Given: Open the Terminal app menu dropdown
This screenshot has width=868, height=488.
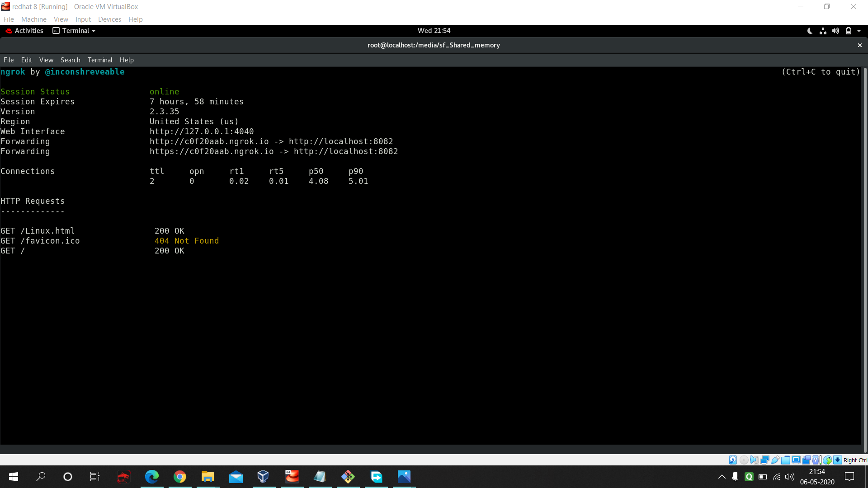Looking at the screenshot, I should tap(75, 31).
